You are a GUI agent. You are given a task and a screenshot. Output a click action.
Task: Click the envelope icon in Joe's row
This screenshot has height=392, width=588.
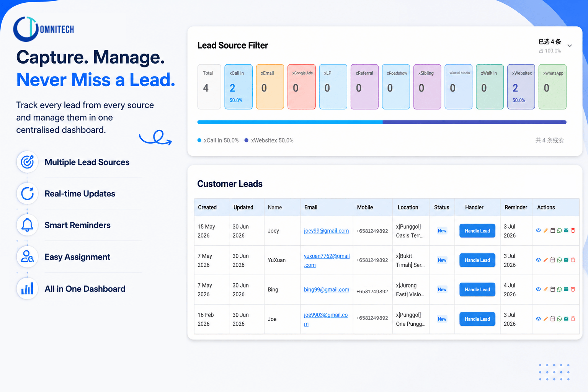click(566, 319)
